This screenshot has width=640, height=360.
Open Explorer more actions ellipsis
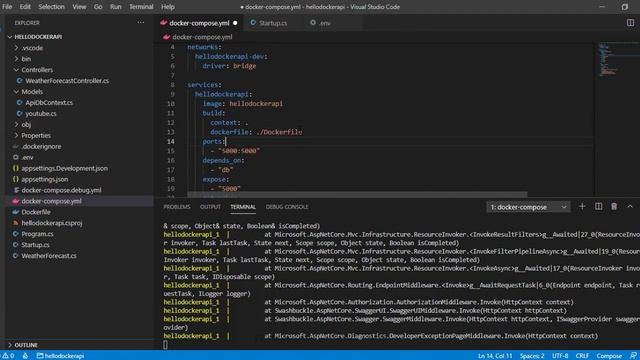pos(141,22)
